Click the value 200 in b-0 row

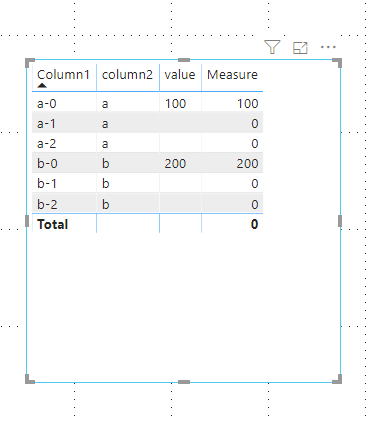(x=175, y=164)
